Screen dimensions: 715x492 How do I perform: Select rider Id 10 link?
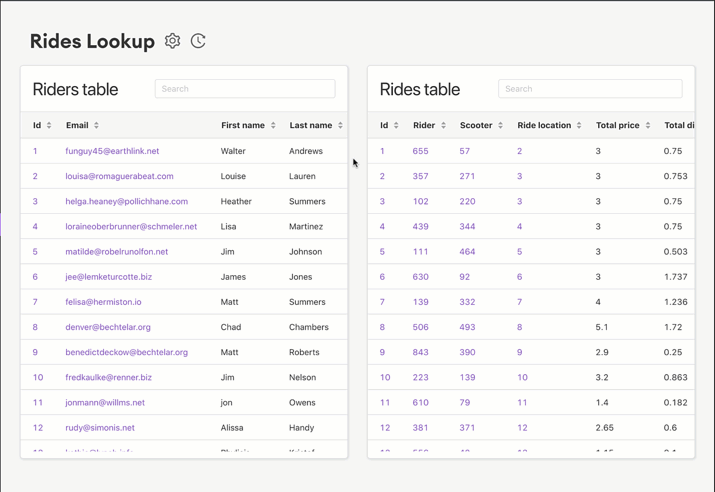click(x=38, y=377)
